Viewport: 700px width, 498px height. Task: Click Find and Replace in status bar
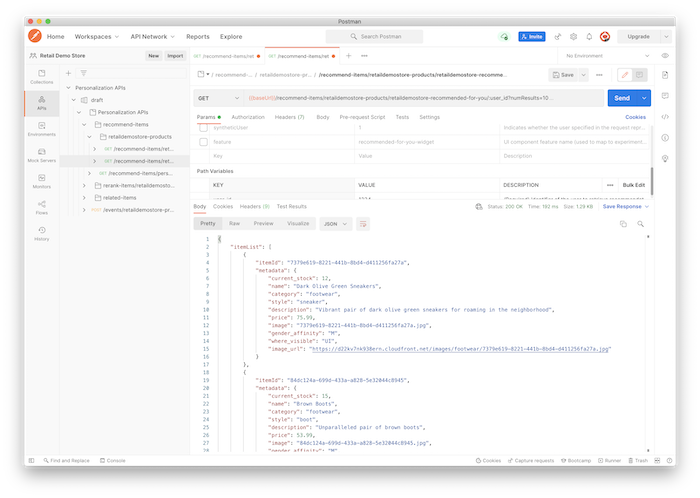pyautogui.click(x=67, y=461)
